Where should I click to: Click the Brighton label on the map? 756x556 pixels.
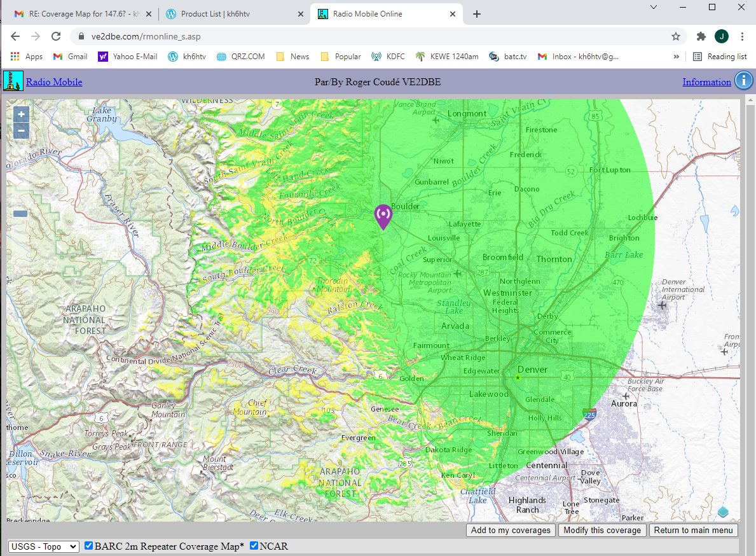click(624, 238)
